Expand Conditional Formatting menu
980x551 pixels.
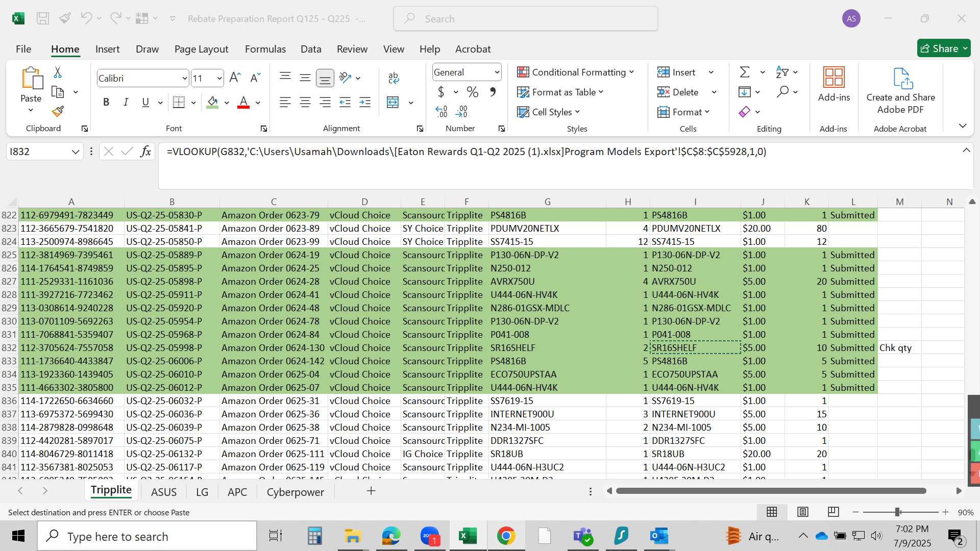click(575, 72)
